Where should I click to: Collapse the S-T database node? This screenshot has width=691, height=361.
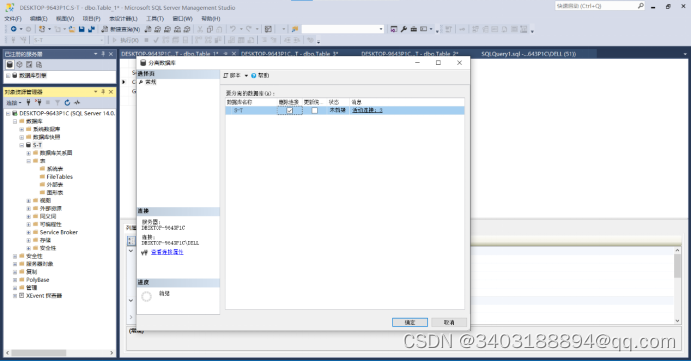click(x=22, y=145)
